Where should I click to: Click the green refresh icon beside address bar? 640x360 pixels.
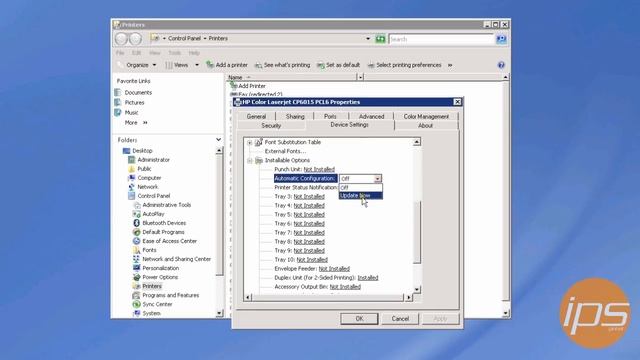pos(380,39)
